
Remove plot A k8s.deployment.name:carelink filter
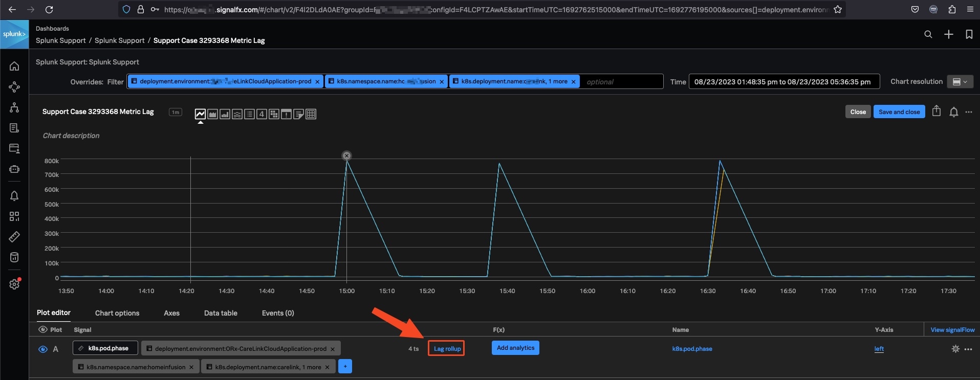[327, 367]
